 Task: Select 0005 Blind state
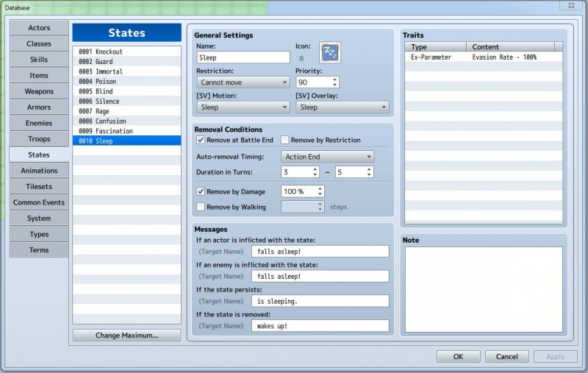click(x=126, y=91)
